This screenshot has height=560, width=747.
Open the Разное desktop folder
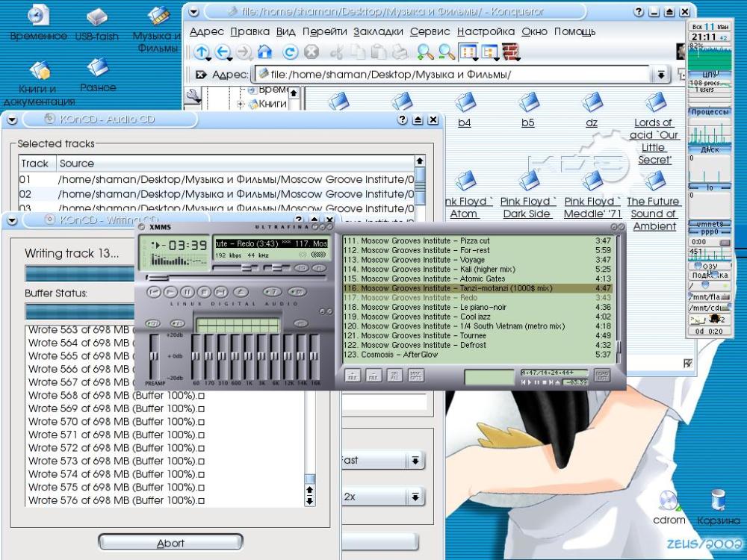98,75
